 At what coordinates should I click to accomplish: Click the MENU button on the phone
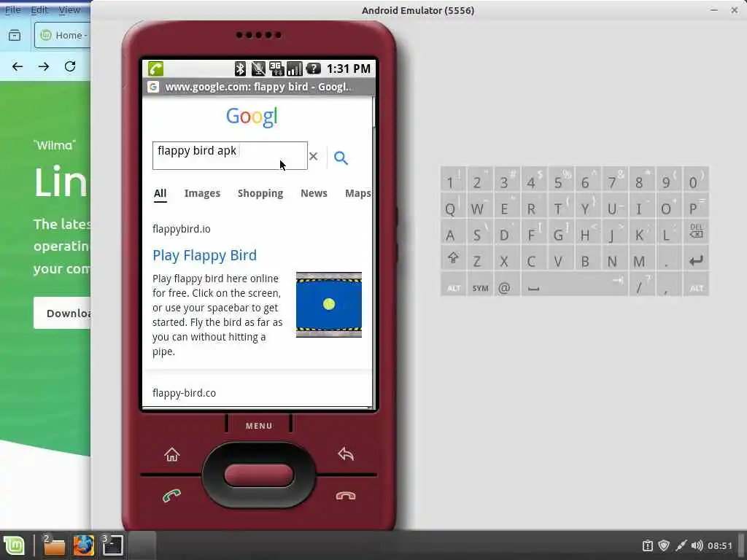(259, 426)
